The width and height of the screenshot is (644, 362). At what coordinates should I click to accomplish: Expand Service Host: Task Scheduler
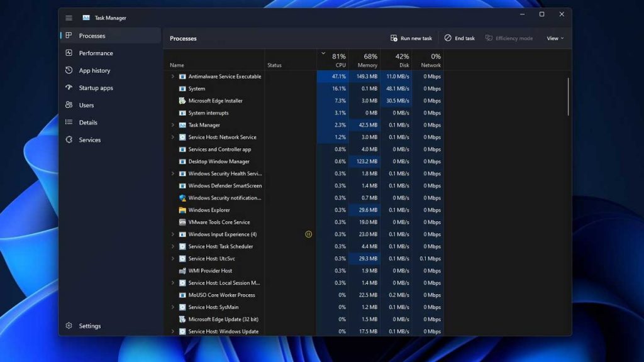click(172, 246)
